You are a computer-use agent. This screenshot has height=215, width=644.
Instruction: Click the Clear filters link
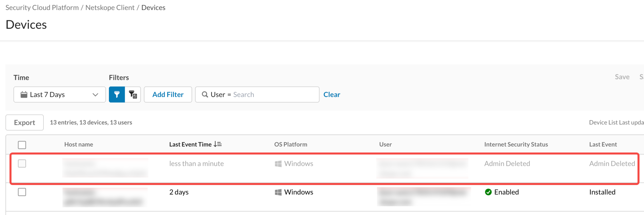coord(332,94)
